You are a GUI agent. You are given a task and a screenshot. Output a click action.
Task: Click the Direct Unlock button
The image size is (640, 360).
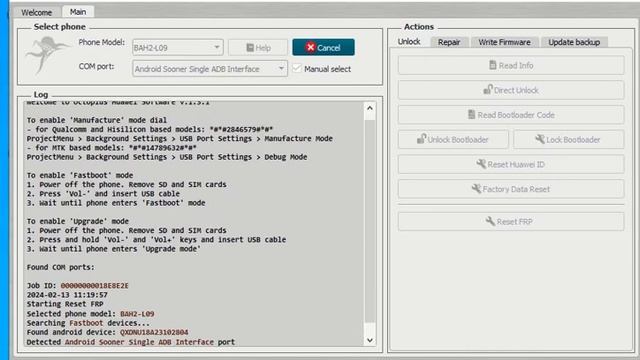pos(511,90)
